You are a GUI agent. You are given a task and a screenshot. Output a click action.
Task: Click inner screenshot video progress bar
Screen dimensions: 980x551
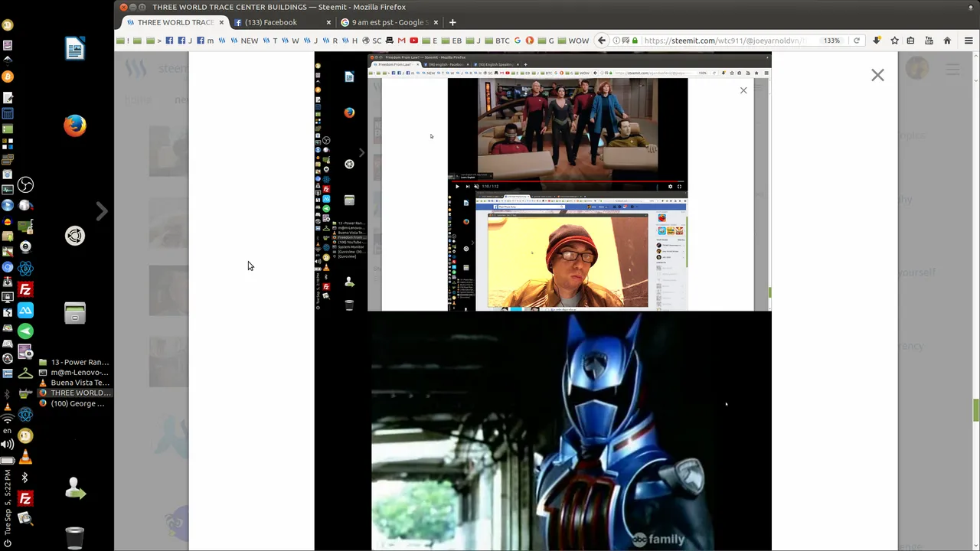pyautogui.click(x=567, y=181)
